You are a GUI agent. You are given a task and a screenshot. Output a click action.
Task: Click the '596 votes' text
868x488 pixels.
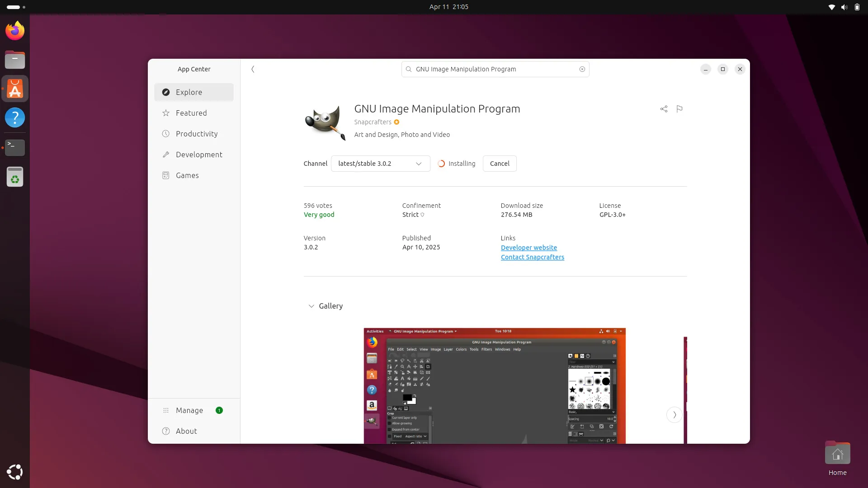click(x=318, y=206)
